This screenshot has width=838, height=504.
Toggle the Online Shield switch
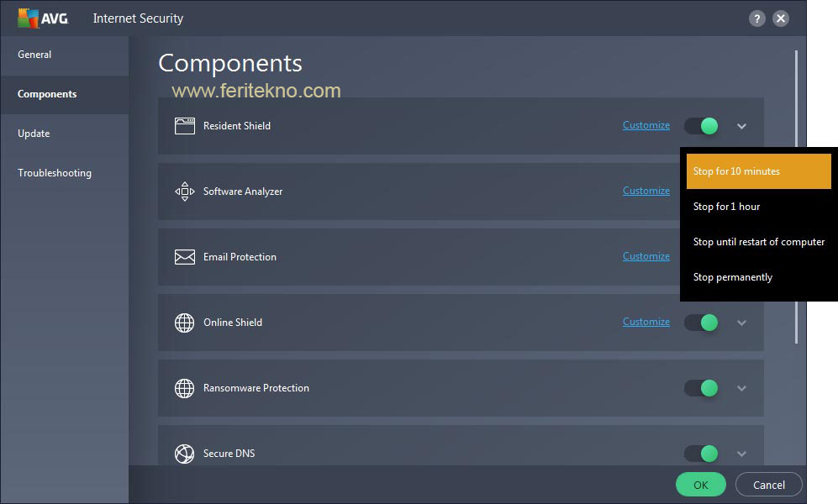(701, 323)
